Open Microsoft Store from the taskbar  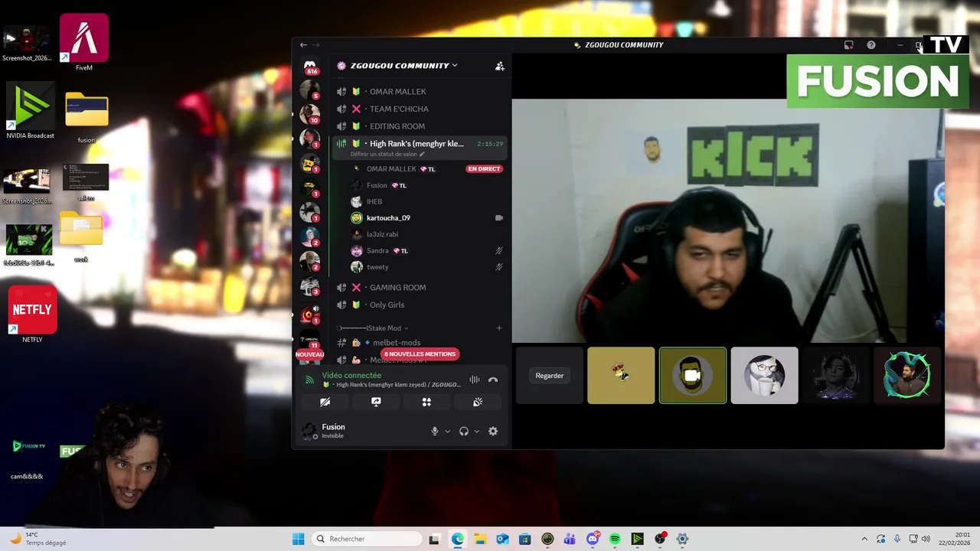click(525, 539)
